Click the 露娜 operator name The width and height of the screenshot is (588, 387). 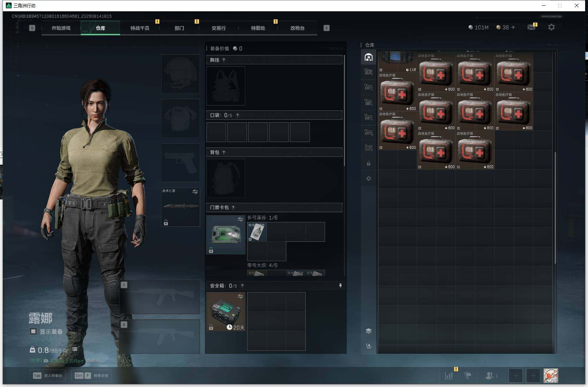coord(41,318)
